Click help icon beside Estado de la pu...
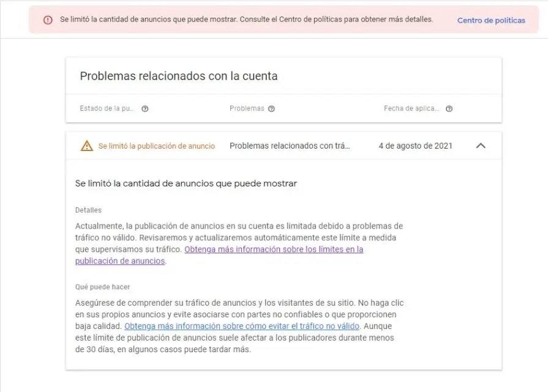548x392 pixels. pyautogui.click(x=145, y=109)
